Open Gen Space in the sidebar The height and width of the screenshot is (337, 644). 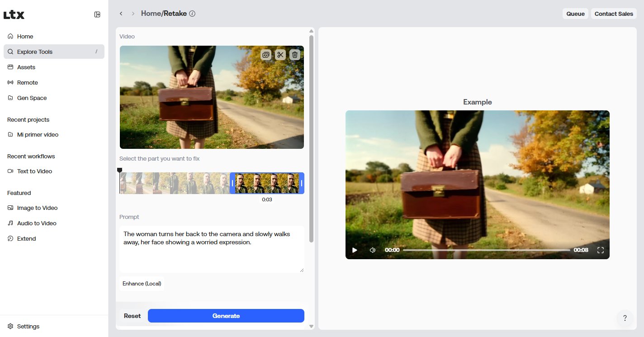[54, 98]
